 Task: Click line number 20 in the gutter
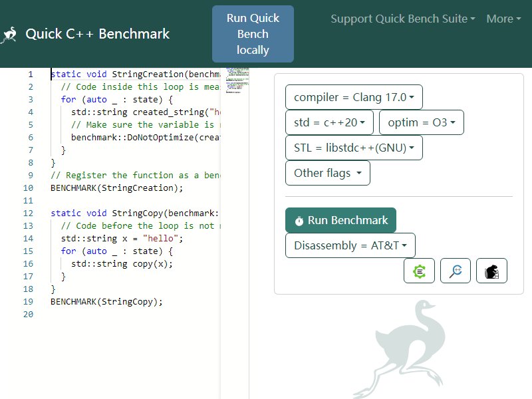click(28, 314)
